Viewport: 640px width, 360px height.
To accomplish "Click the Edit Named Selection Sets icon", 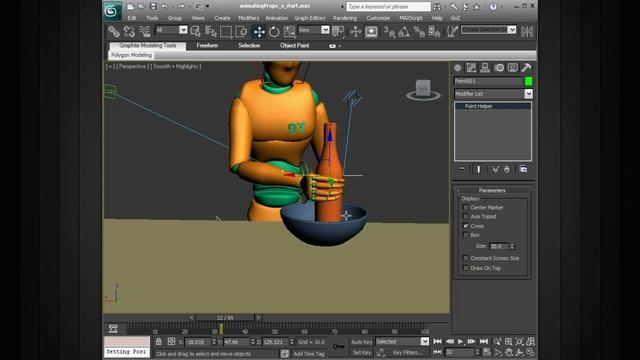I will 452,31.
